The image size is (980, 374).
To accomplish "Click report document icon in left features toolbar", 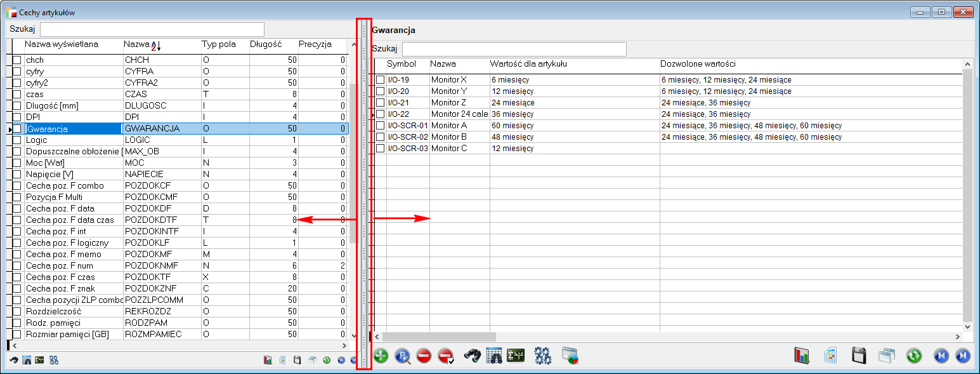I will click(283, 360).
